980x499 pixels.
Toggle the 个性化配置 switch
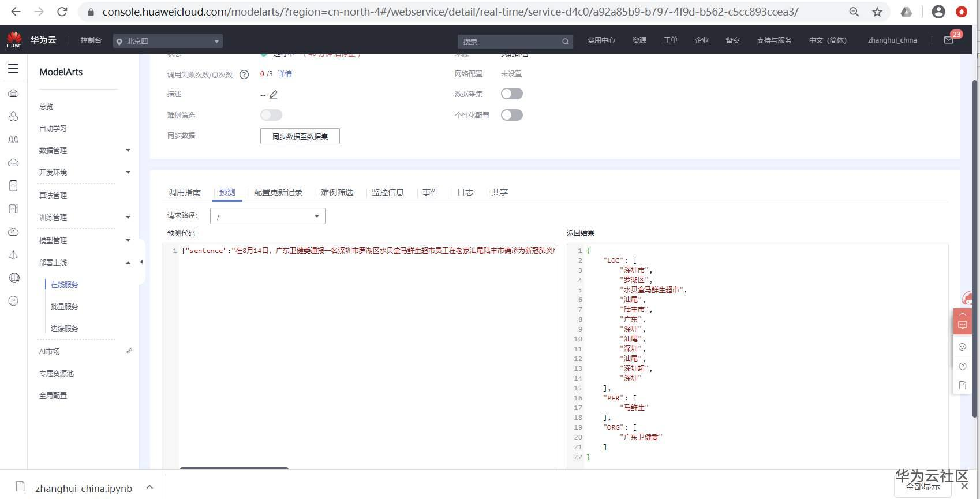point(512,115)
